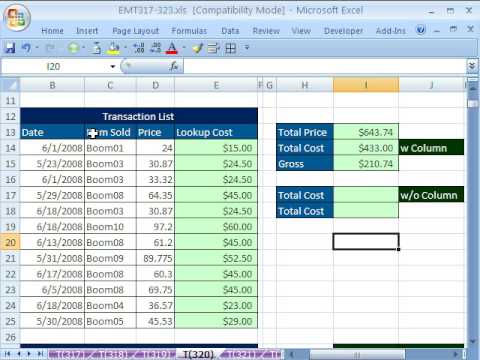This screenshot has height=360, width=480.
Task: Open the Developer ribbon tab
Action: coord(343,31)
